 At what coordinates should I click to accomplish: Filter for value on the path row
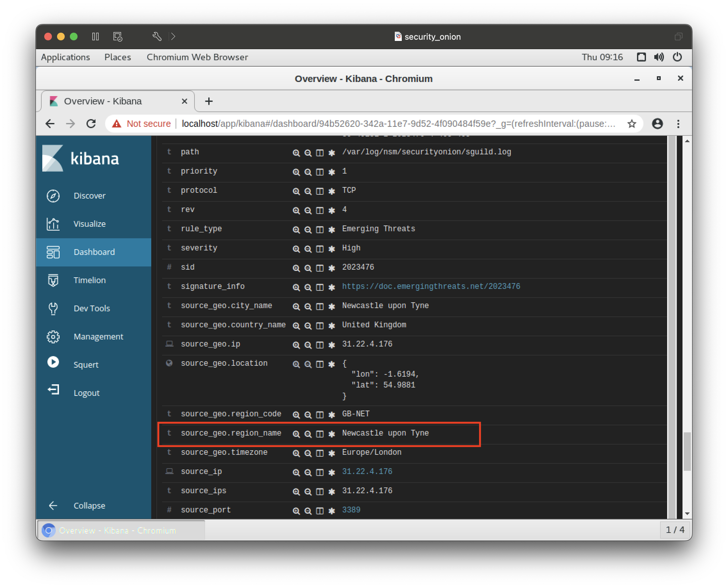[x=296, y=153]
